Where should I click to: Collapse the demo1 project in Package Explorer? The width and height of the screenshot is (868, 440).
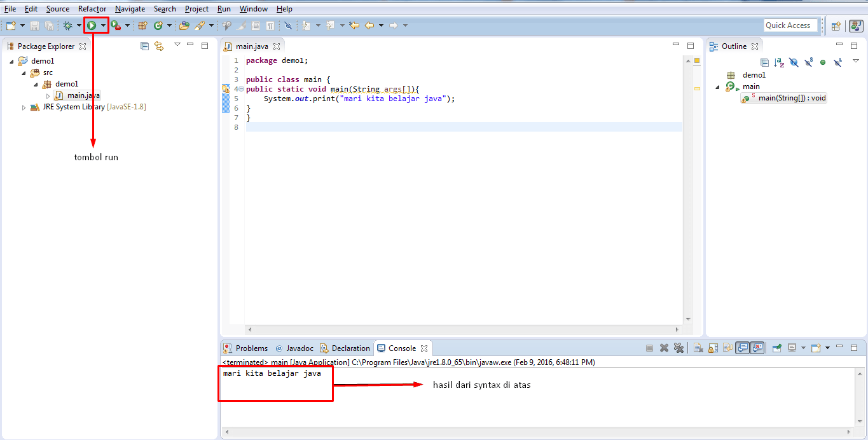[11, 61]
